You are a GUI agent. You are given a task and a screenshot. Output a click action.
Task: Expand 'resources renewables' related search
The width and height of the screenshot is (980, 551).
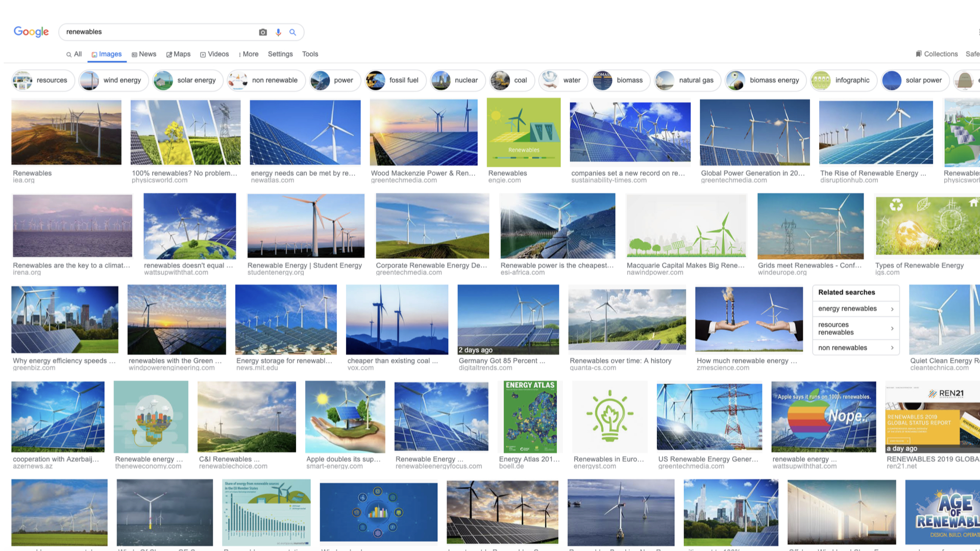coord(855,329)
